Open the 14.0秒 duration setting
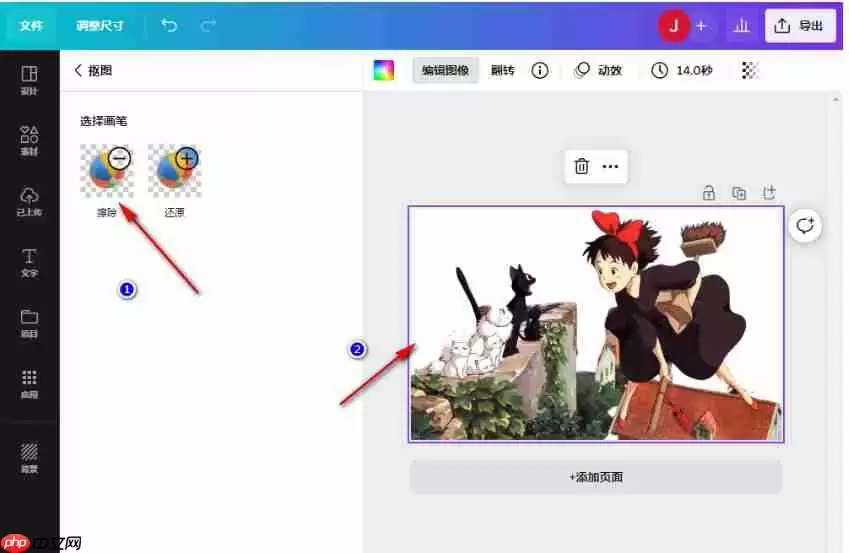The image size is (849, 553). point(681,70)
